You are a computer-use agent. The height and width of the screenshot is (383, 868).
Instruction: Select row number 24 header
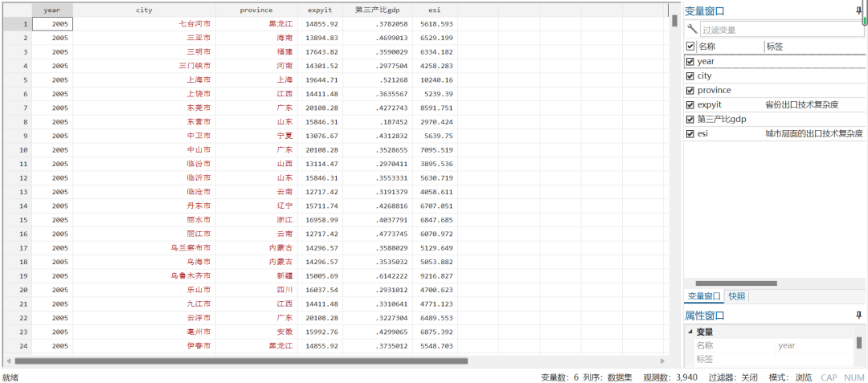pos(17,346)
